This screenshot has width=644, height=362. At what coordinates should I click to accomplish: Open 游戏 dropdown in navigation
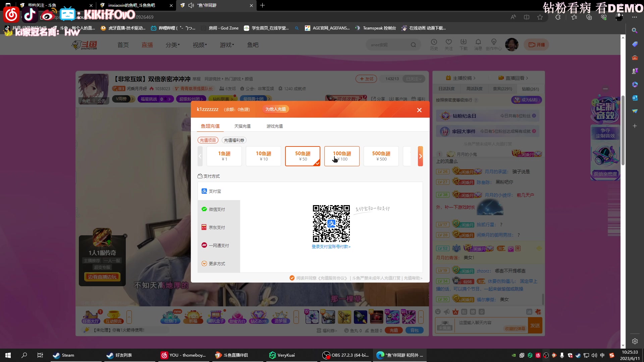click(227, 45)
